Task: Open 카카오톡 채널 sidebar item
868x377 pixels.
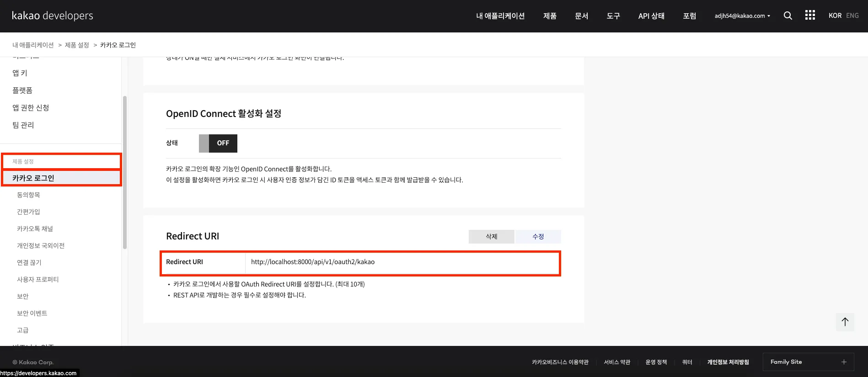Action: [35, 228]
